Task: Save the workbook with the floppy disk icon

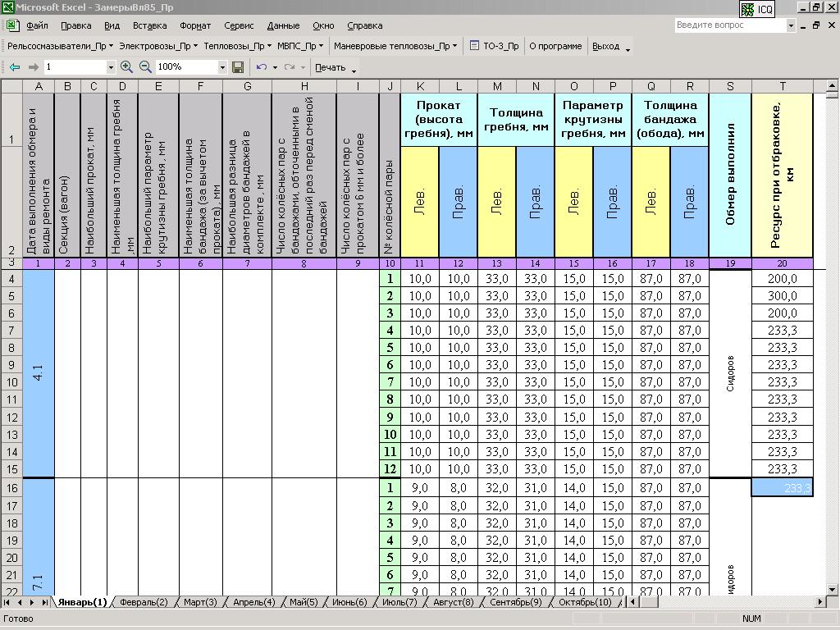Action: coord(238,67)
